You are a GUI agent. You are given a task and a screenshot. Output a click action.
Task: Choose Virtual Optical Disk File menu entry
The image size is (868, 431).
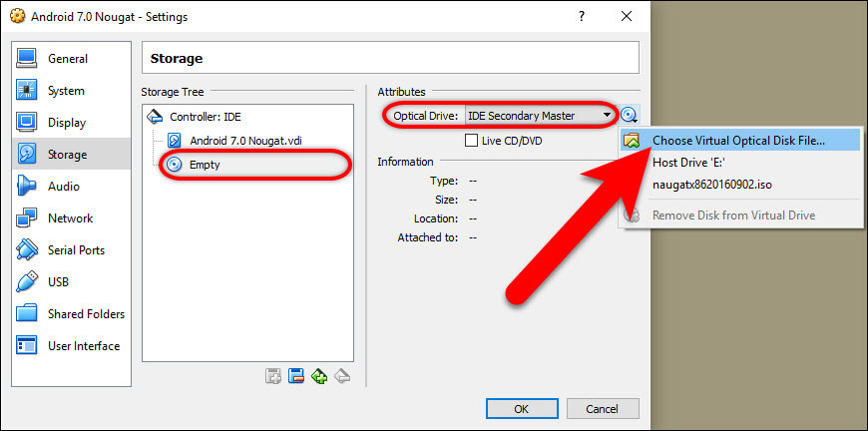tap(740, 141)
